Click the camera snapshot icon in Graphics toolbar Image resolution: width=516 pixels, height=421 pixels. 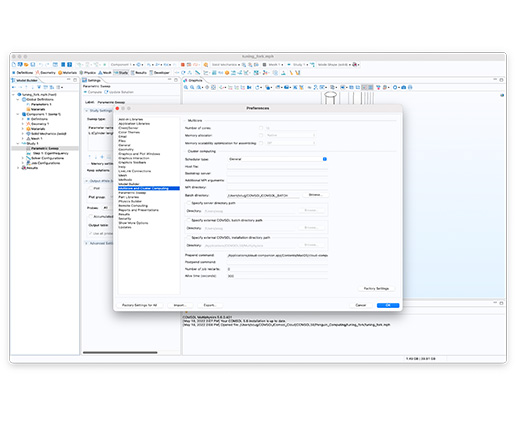point(404,87)
